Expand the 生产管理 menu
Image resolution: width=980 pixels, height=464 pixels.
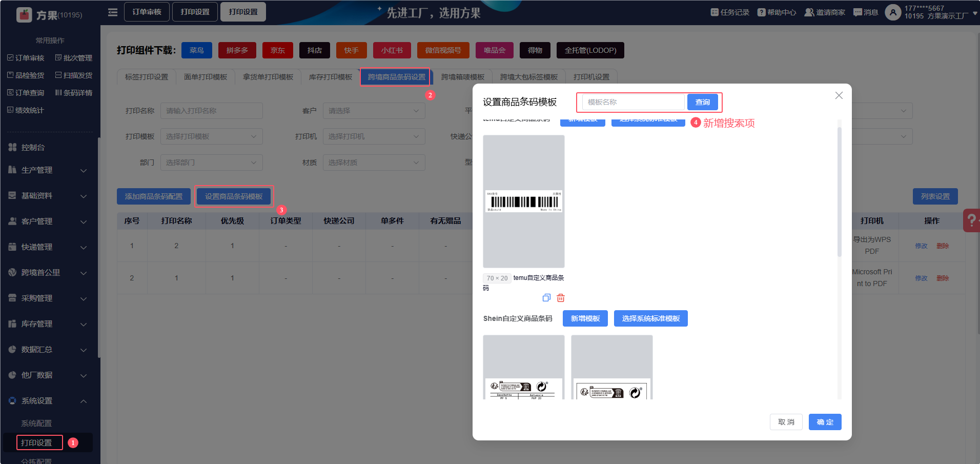point(49,170)
